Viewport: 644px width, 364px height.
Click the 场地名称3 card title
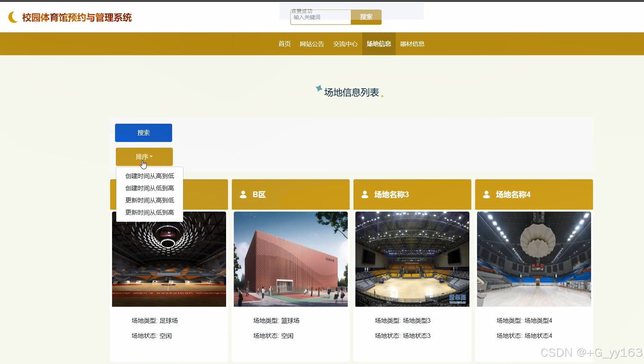[x=391, y=195]
